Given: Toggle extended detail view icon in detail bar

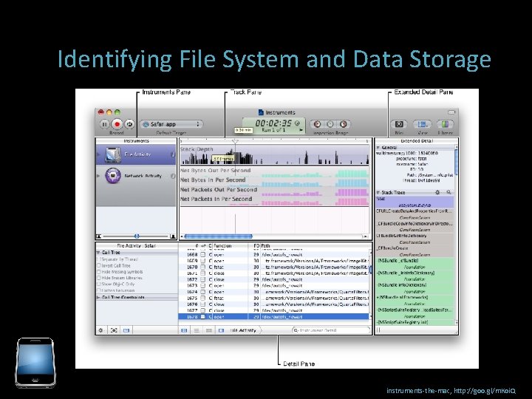Looking at the screenshot, I should tap(221, 330).
